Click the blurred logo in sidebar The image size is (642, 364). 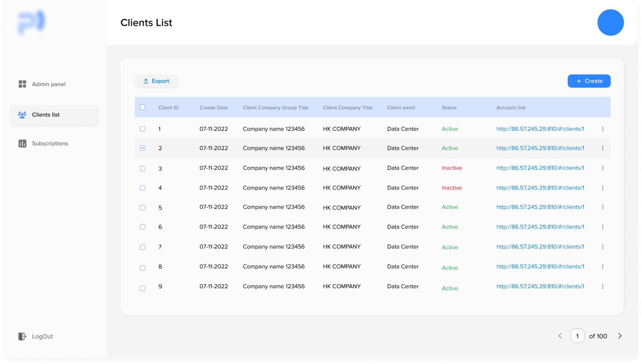click(32, 22)
